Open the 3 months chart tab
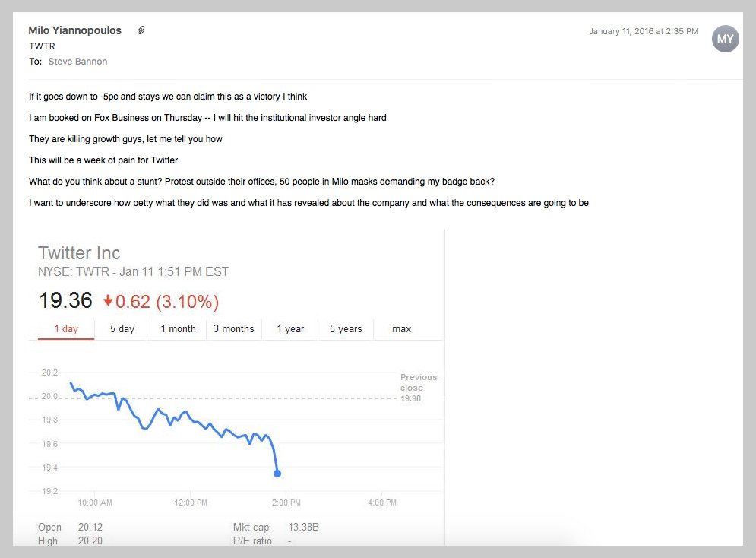 pos(234,329)
